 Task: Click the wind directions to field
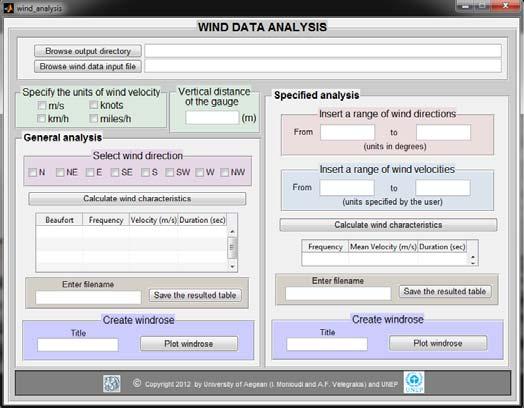point(443,132)
